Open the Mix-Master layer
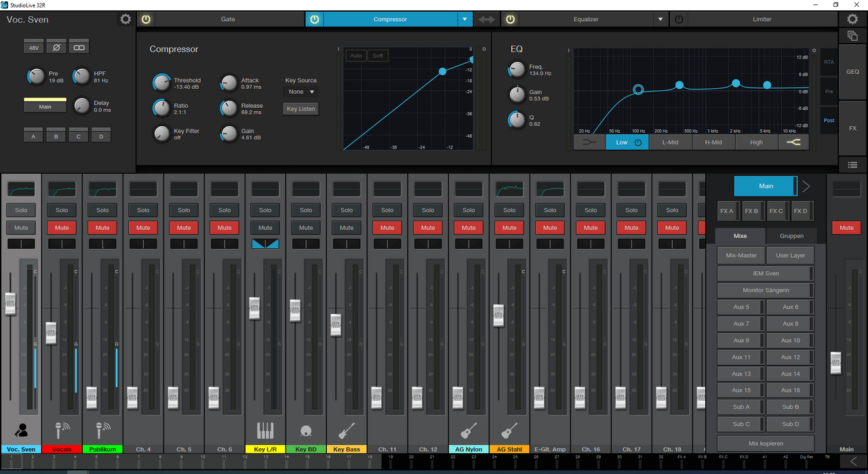This screenshot has height=474, width=868. pyautogui.click(x=741, y=256)
